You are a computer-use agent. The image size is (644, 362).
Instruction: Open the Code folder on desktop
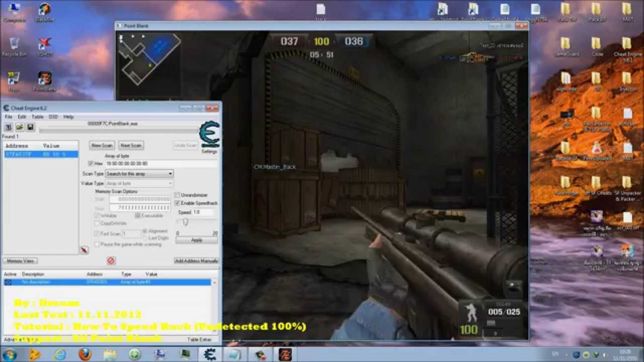coord(597,46)
